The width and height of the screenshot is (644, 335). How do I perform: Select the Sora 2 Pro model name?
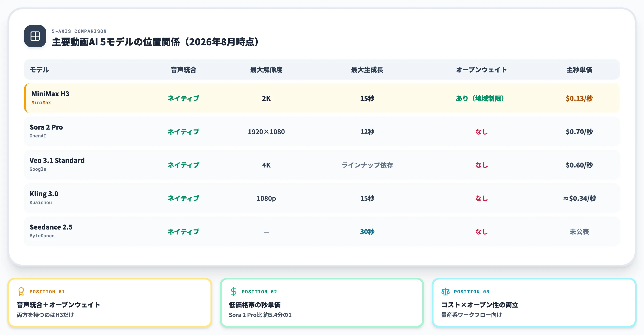click(46, 127)
